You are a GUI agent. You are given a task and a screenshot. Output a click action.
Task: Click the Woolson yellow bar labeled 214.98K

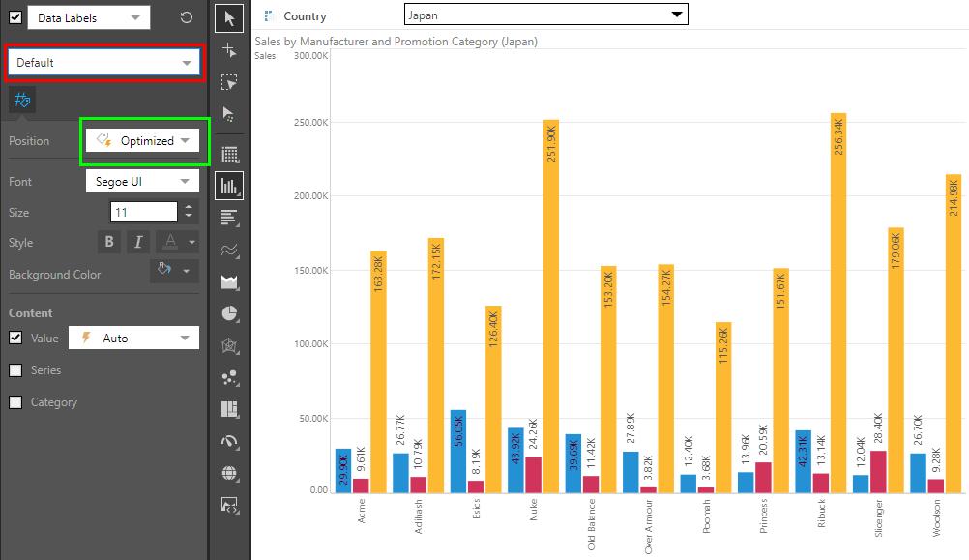954,334
